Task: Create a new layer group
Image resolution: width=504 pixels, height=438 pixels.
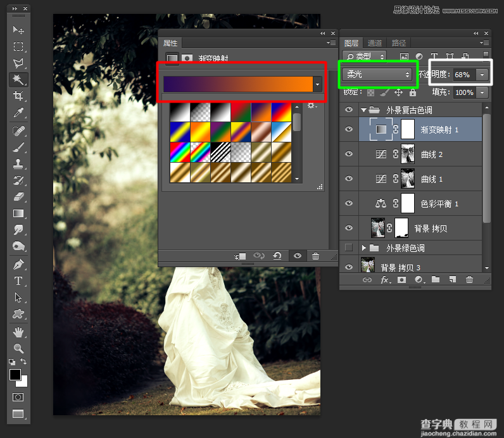Action: coord(436,279)
